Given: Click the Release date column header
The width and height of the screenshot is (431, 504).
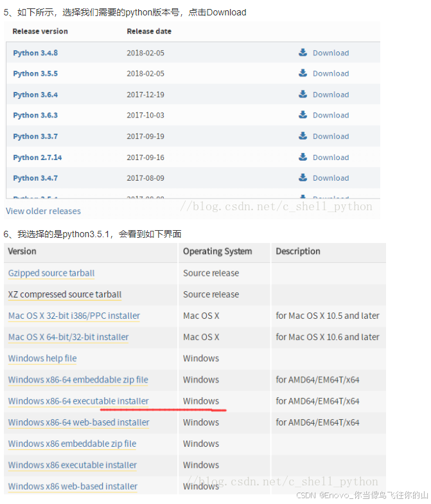Looking at the screenshot, I should click(149, 32).
